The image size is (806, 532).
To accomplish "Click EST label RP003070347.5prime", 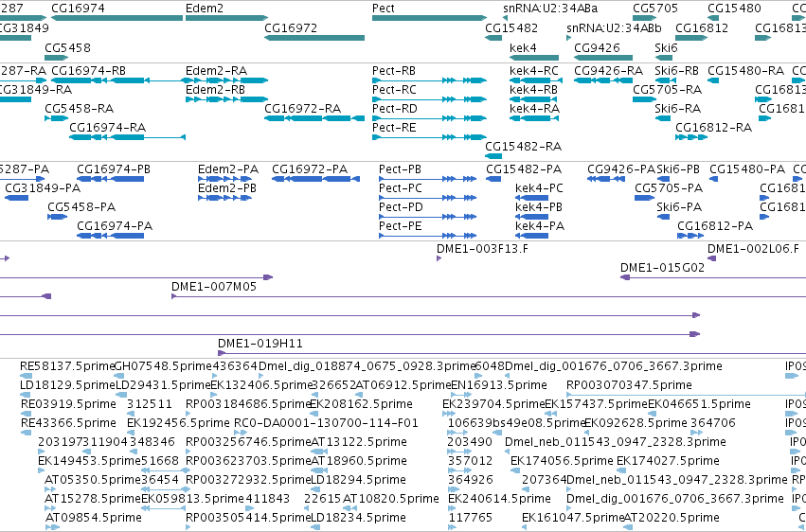I will tap(629, 385).
